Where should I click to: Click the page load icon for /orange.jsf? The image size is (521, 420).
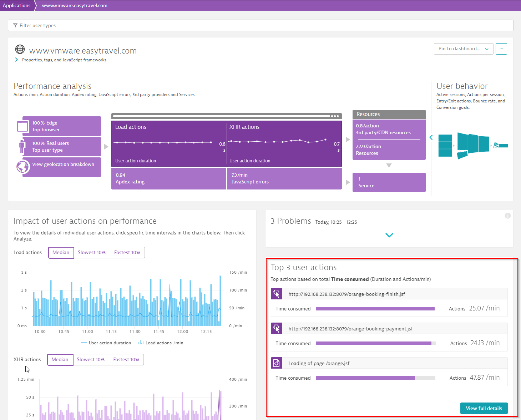(277, 363)
